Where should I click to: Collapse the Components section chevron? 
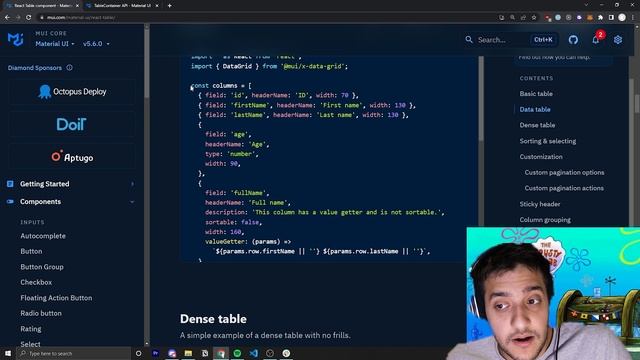tap(132, 202)
